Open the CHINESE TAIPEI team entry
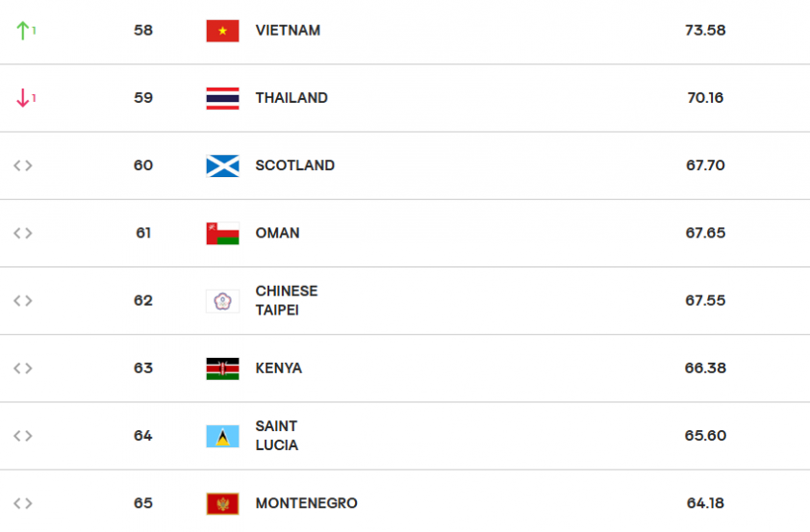Image resolution: width=810 pixels, height=532 pixels. (286, 300)
